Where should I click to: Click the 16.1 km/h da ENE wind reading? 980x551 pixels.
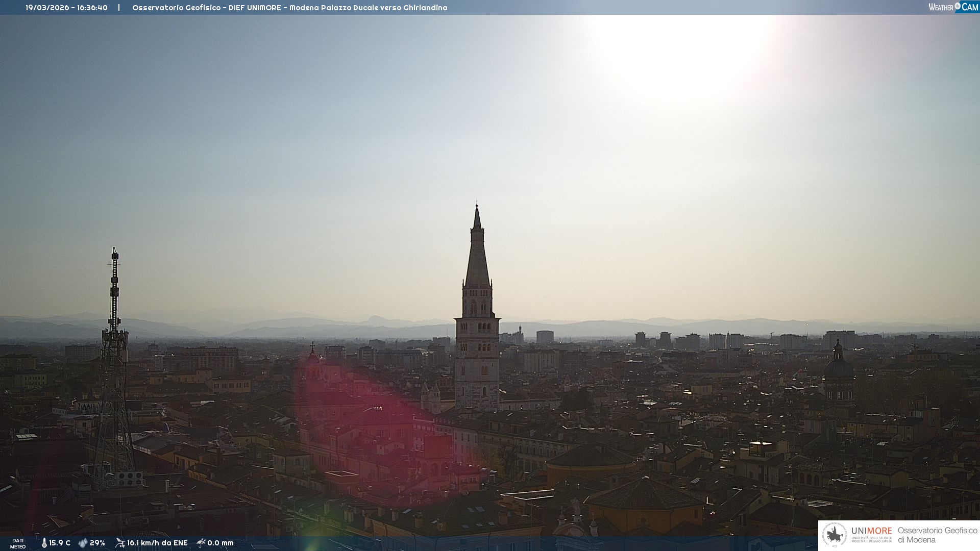point(157,543)
